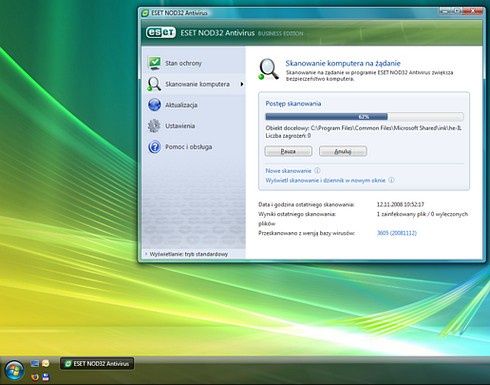Click the Przeskanowano z wersją bazy wirusów label

click(x=306, y=233)
